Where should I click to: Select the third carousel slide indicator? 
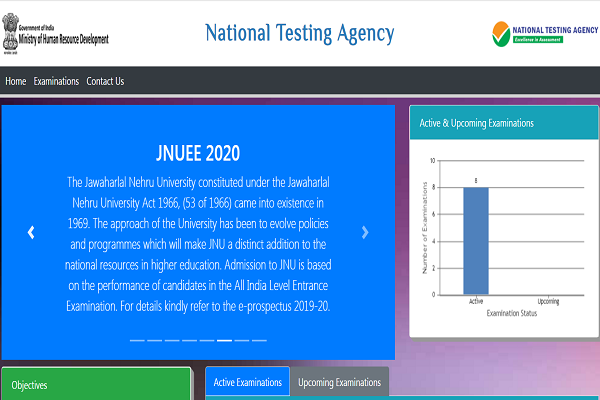click(172, 340)
